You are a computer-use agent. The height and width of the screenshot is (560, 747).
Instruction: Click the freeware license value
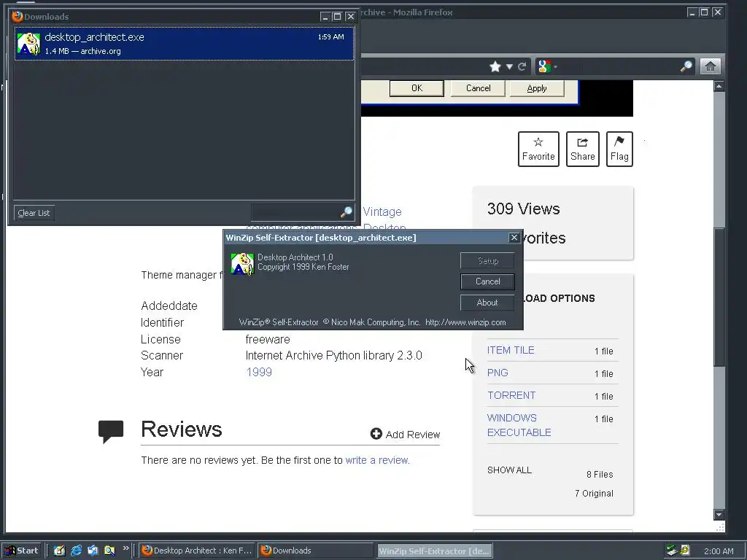tap(268, 340)
